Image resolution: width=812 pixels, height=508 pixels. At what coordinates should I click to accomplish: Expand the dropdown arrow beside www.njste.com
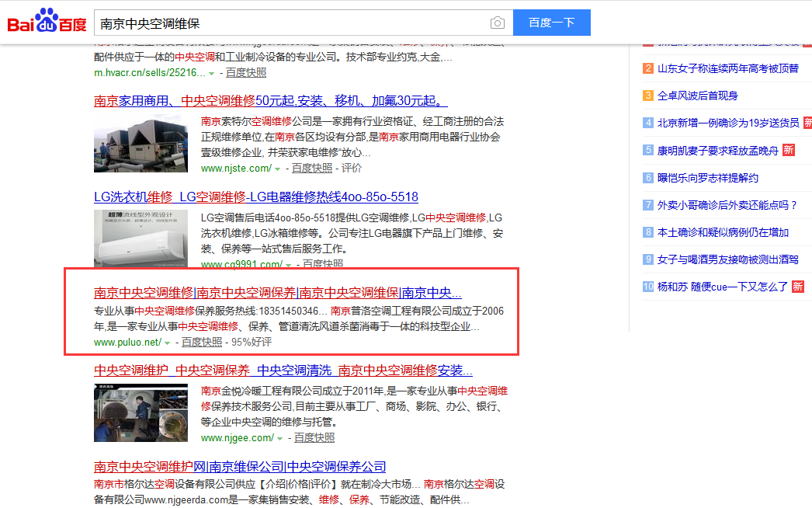278,169
